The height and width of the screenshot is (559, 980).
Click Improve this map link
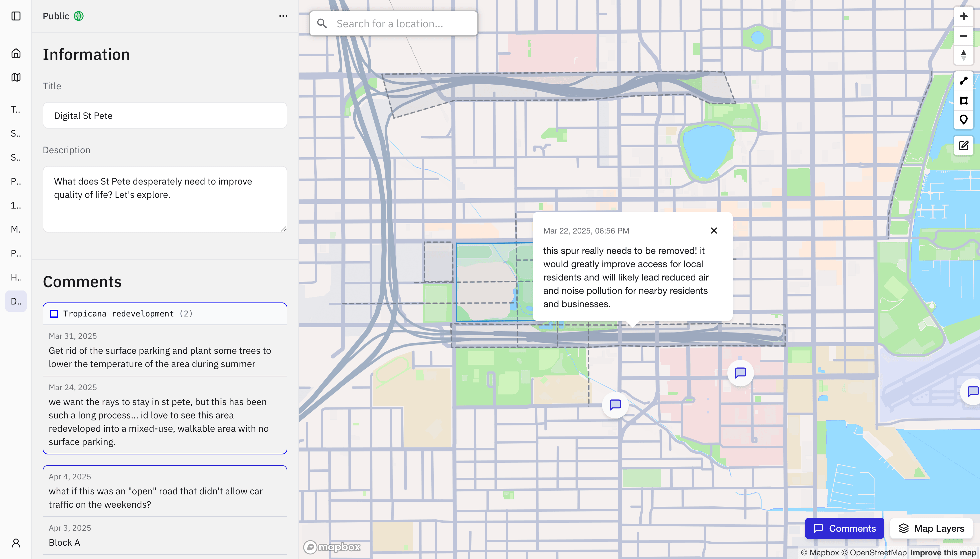pos(943,552)
